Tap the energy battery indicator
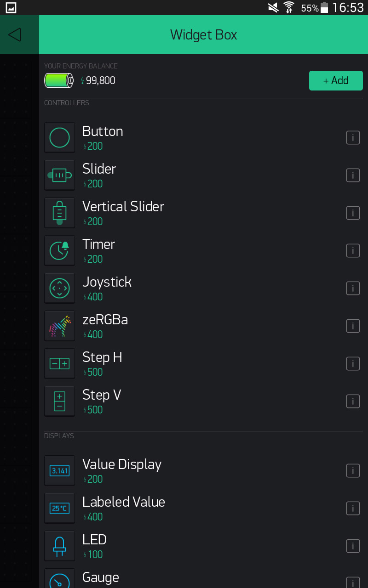The width and height of the screenshot is (368, 588). click(x=59, y=81)
